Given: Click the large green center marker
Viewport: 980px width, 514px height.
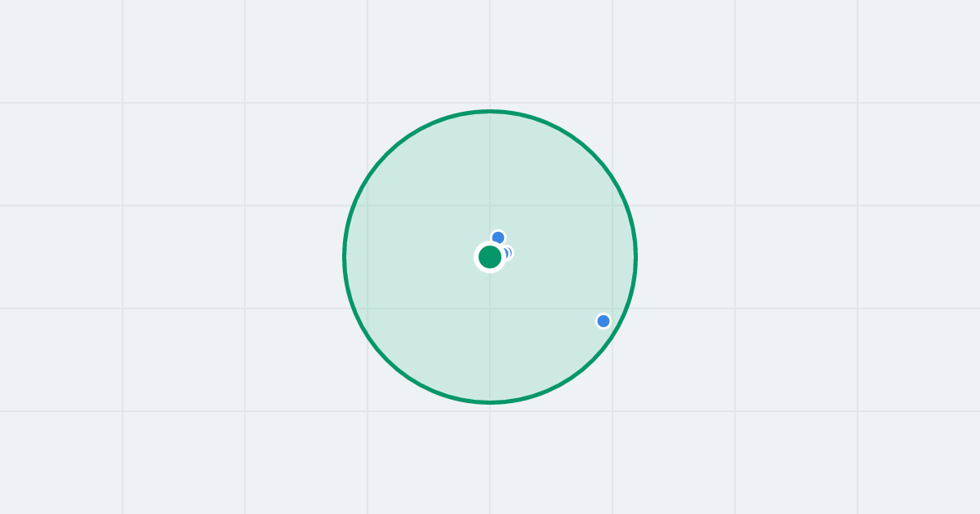Looking at the screenshot, I should pos(490,257).
